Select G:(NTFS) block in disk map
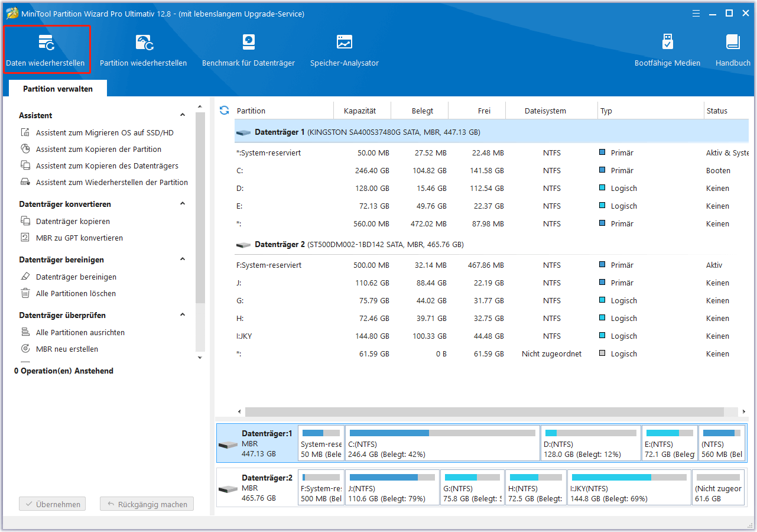Viewport: 757px width, 532px height. click(472, 488)
